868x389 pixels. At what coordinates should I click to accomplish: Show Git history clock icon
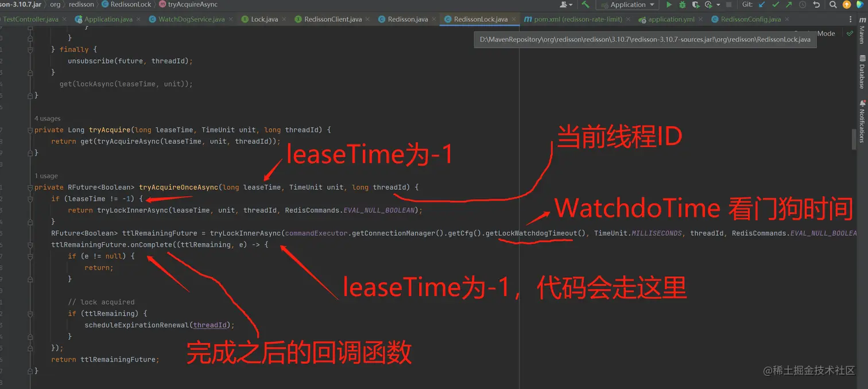pyautogui.click(x=803, y=5)
